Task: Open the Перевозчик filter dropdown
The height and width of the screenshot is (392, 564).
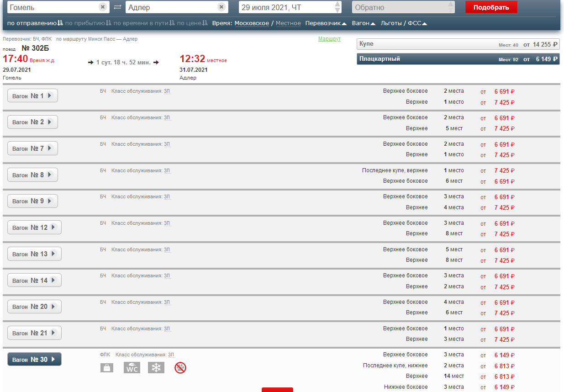Action: point(326,23)
